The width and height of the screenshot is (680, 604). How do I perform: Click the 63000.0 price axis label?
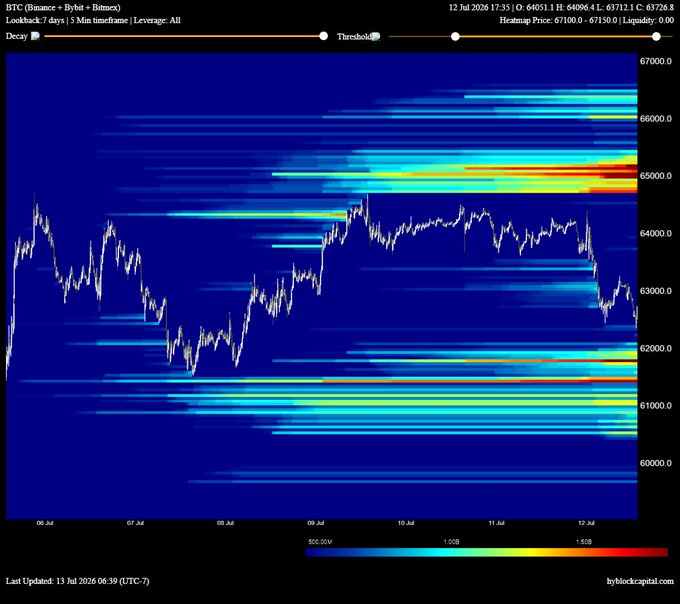pyautogui.click(x=655, y=291)
